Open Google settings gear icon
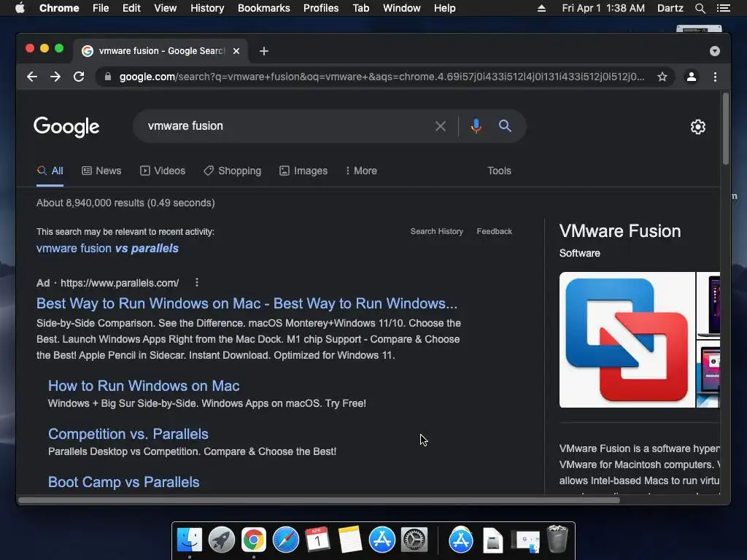The image size is (747, 560). tap(698, 127)
